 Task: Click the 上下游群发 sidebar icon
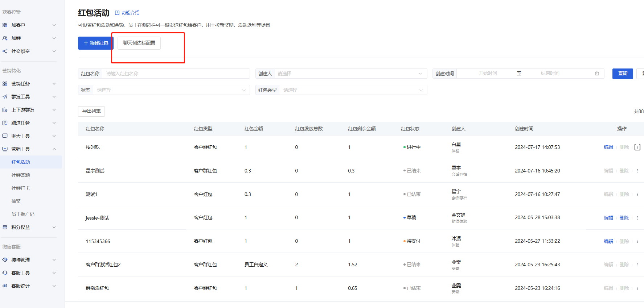point(5,110)
